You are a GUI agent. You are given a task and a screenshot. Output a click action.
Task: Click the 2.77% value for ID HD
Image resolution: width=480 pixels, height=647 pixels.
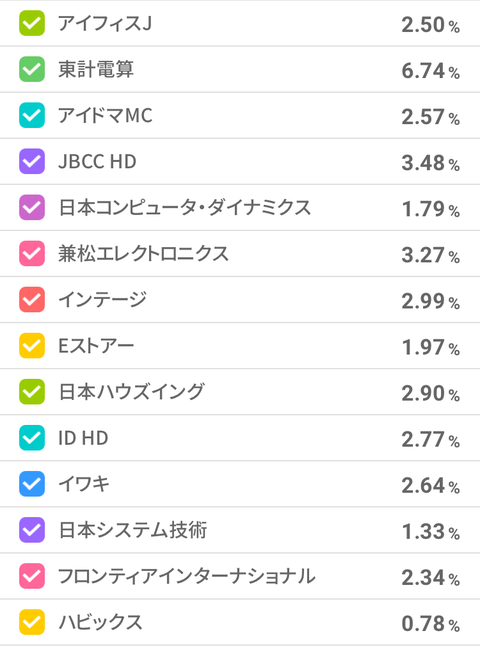[430, 439]
